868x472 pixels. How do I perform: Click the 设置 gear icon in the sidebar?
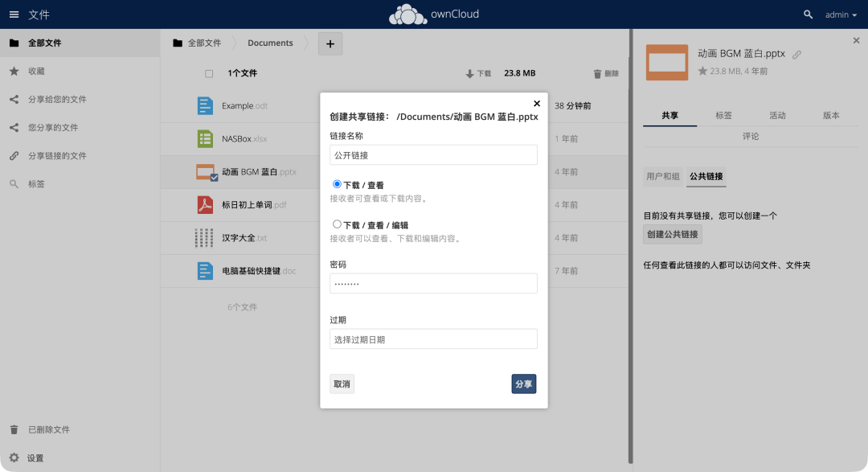pos(14,458)
